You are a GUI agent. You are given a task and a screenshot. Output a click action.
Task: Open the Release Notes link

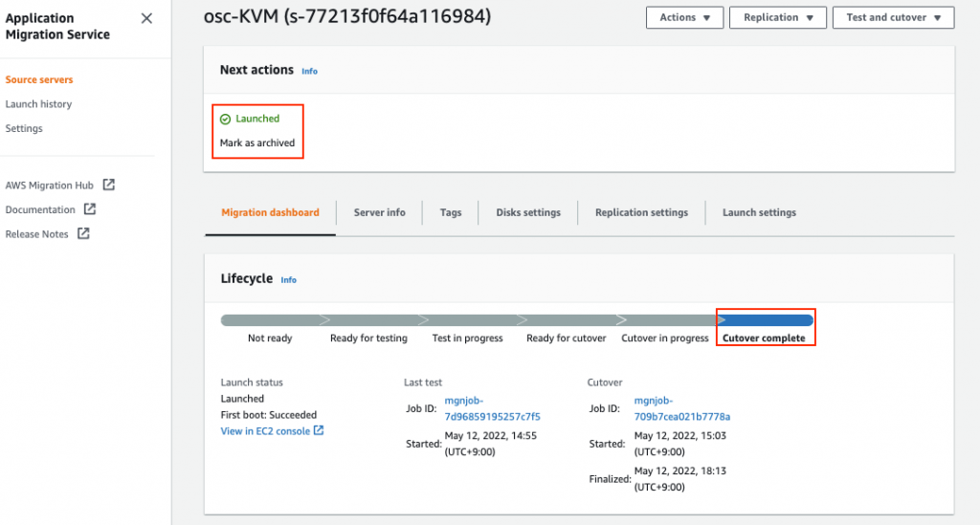[x=37, y=233]
